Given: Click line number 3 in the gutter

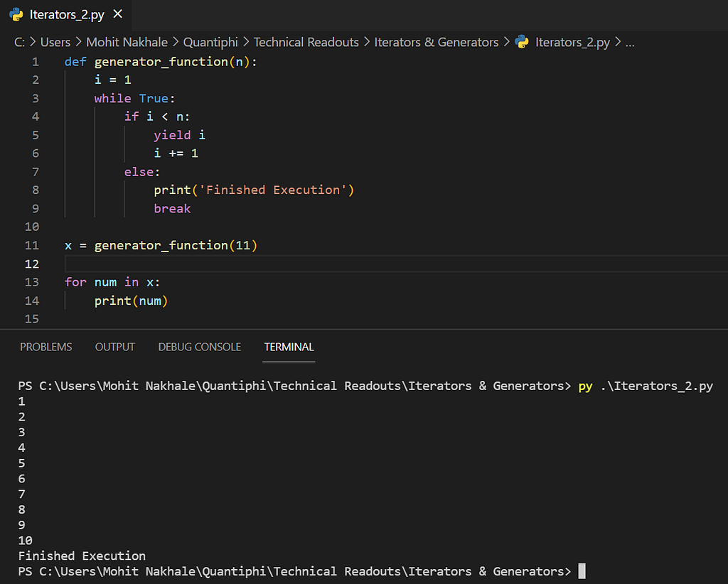Looking at the screenshot, I should tap(36, 98).
